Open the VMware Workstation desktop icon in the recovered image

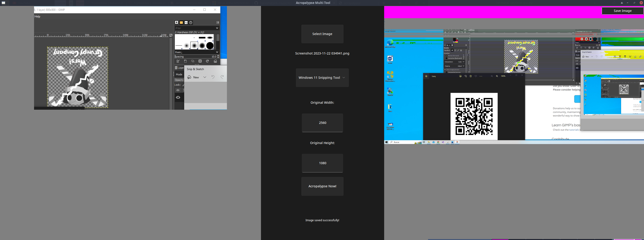390,77
